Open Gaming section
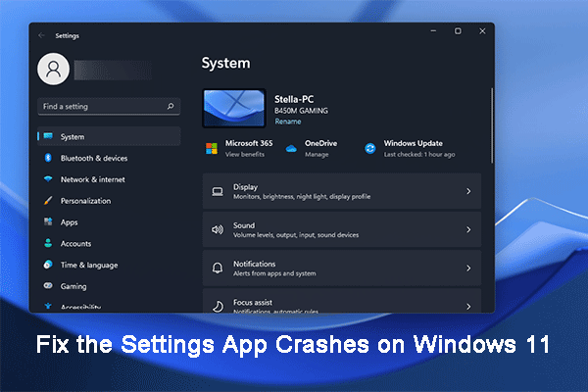Image resolution: width=588 pixels, height=392 pixels. pyautogui.click(x=109, y=286)
